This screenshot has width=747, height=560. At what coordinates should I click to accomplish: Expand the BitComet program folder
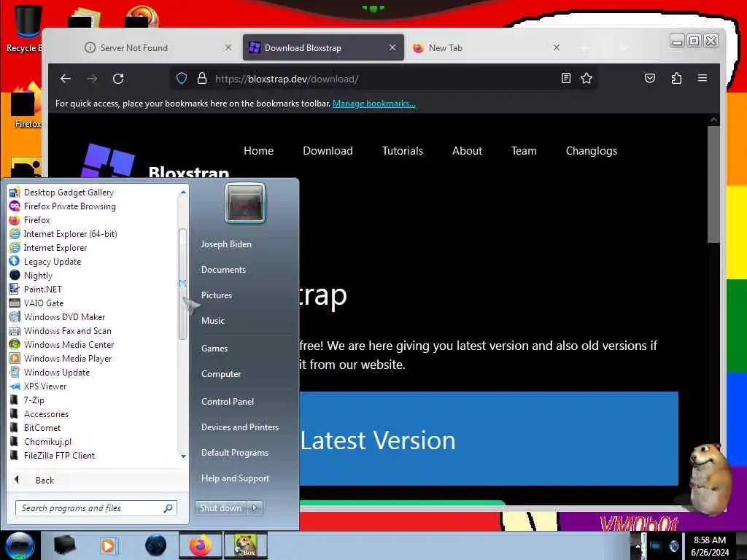click(93, 427)
